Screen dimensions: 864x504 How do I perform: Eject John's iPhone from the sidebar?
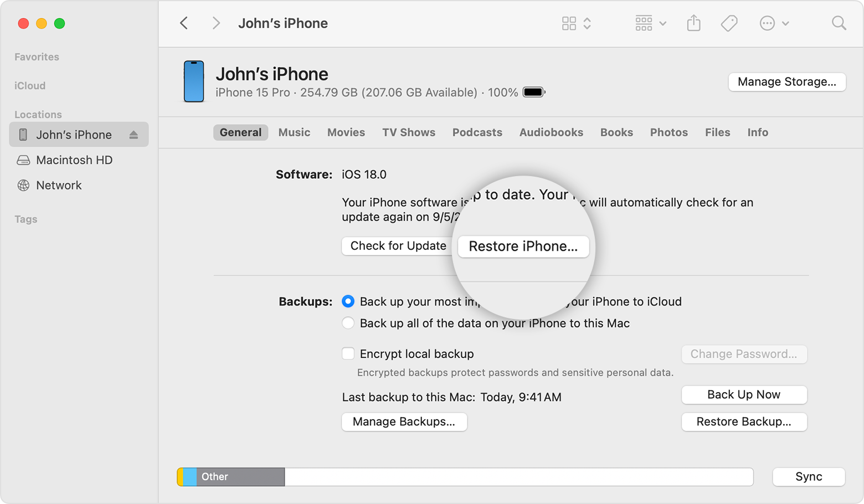tap(135, 134)
